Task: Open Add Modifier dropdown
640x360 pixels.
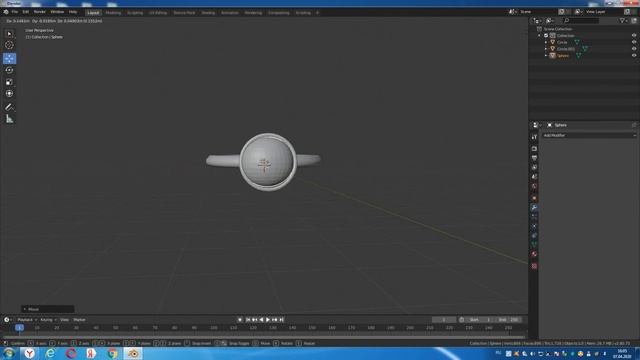Action: pos(589,136)
